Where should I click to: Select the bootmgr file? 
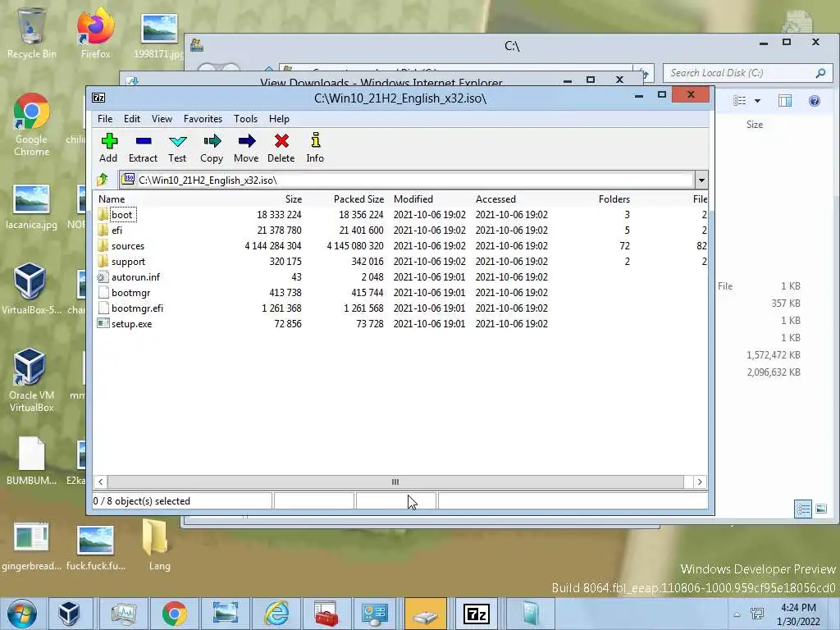pos(130,293)
